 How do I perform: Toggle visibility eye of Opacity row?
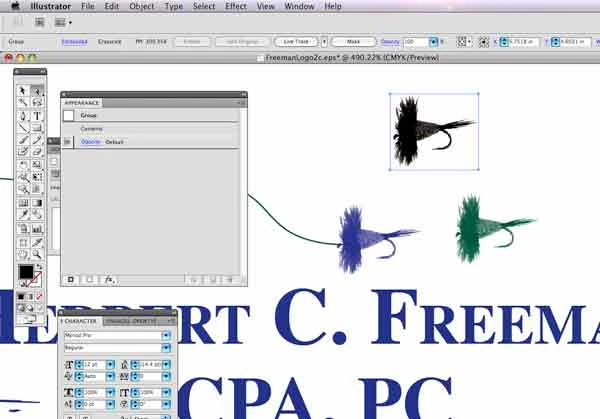click(67, 142)
